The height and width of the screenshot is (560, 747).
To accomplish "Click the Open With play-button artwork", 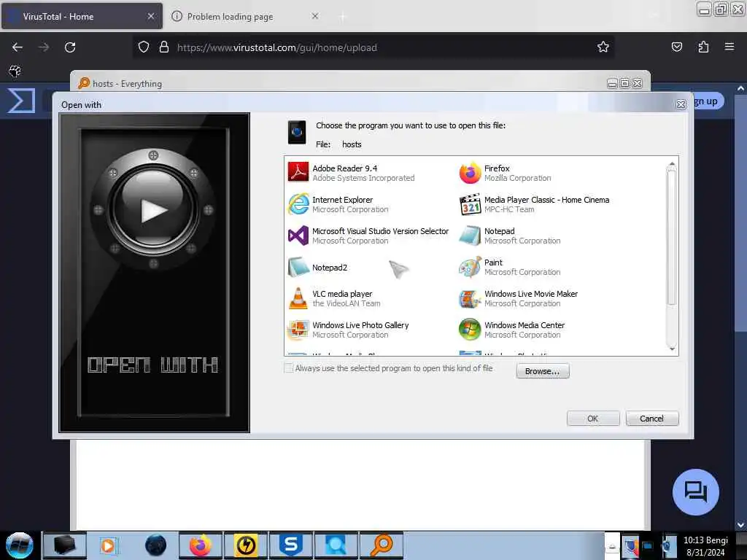I will [x=153, y=209].
